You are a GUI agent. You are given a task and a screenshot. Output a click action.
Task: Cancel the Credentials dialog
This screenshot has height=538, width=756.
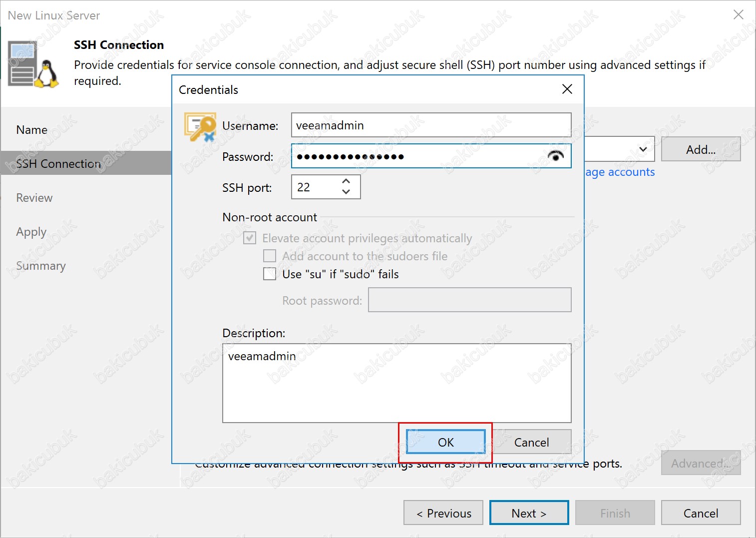[531, 442]
